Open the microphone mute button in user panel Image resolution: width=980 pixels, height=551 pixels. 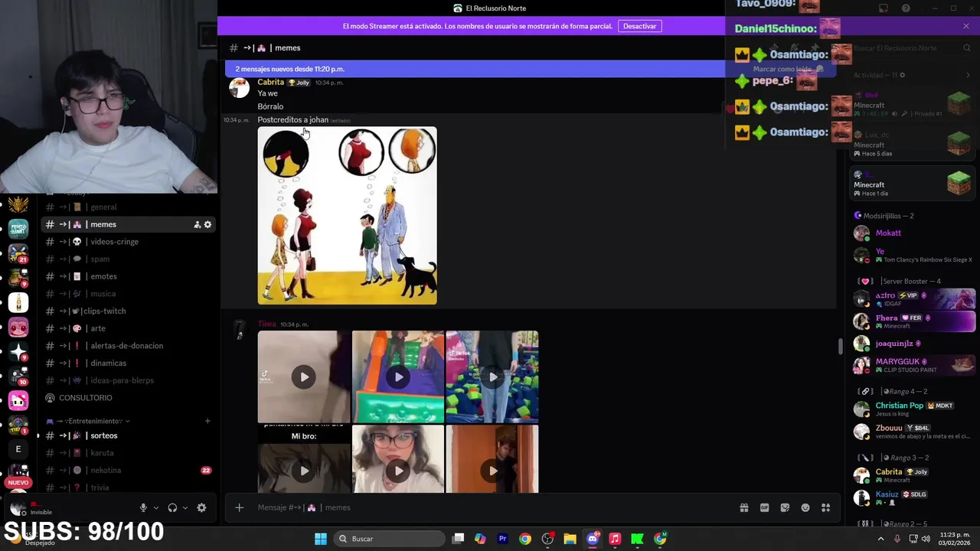pos(143,507)
